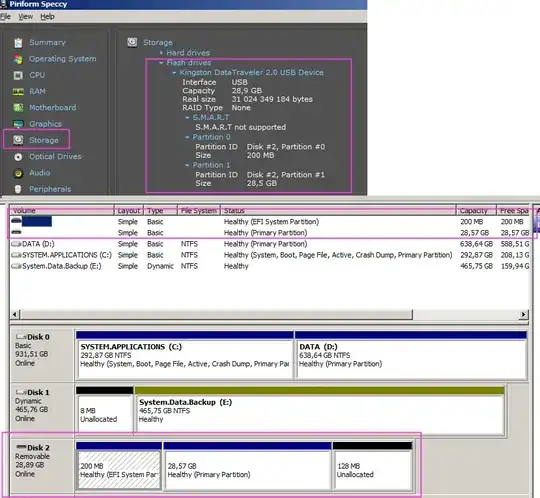Image resolution: width=540 pixels, height=498 pixels.
Task: Click the Operating System Windows flag icon
Action: pyautogui.click(x=18, y=59)
